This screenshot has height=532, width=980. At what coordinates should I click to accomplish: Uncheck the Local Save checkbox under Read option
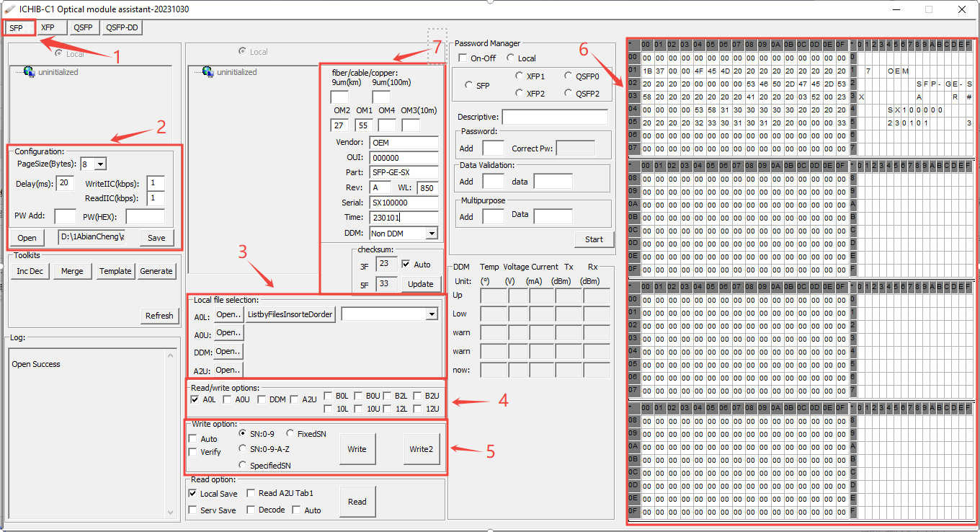(192, 493)
